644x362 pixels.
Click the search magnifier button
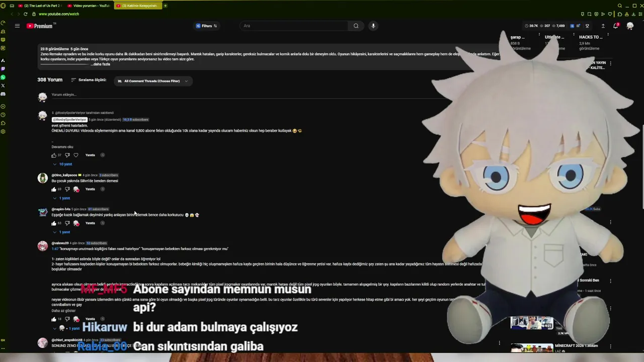(x=356, y=26)
